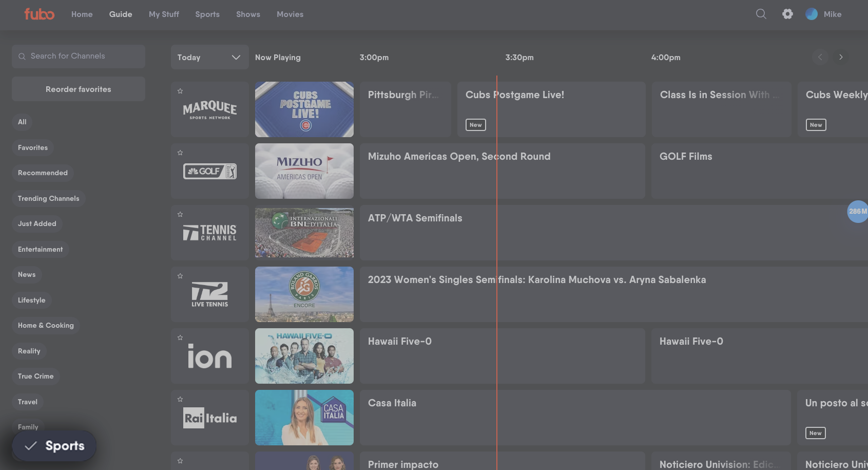
Task: Toggle the Sports filter pill off
Action: tap(53, 445)
